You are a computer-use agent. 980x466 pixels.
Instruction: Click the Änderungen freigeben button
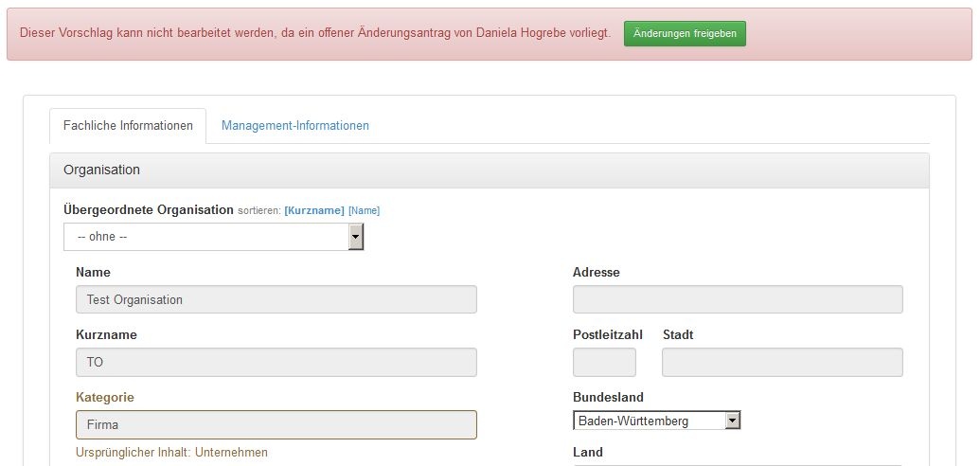coord(685,33)
